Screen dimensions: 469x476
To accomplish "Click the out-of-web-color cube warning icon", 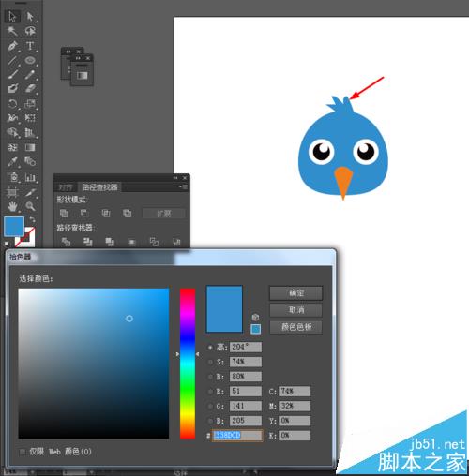I will (x=255, y=318).
